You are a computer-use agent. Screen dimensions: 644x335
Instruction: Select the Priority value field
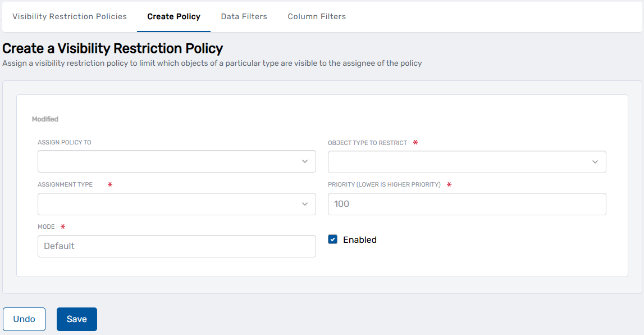point(467,204)
